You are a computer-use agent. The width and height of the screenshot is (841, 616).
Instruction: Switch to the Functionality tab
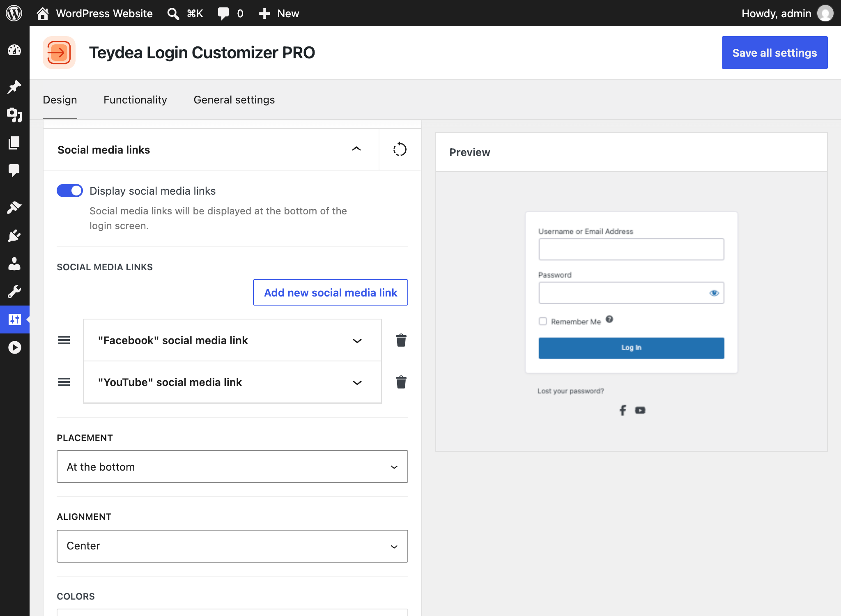135,100
